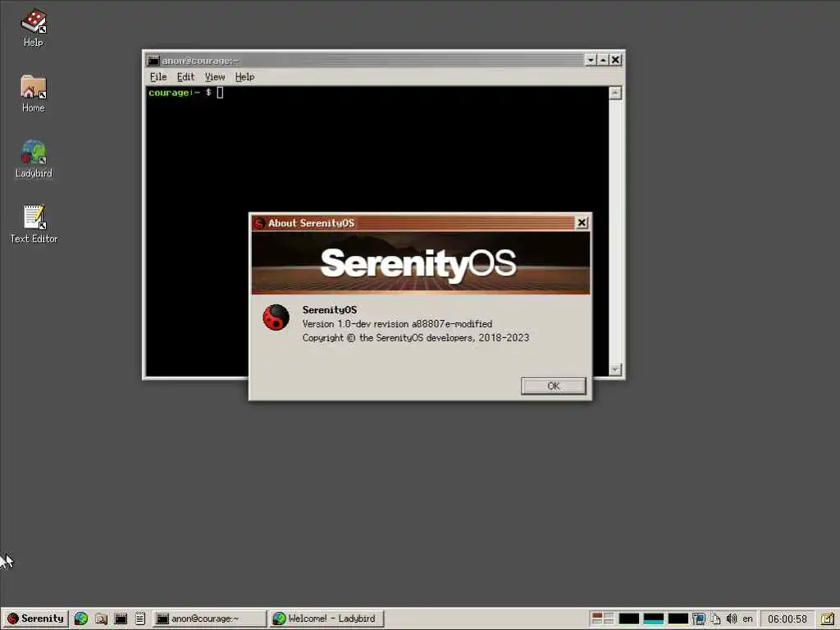Click terminal scrollbar up arrow
The image size is (840, 630).
pos(615,94)
